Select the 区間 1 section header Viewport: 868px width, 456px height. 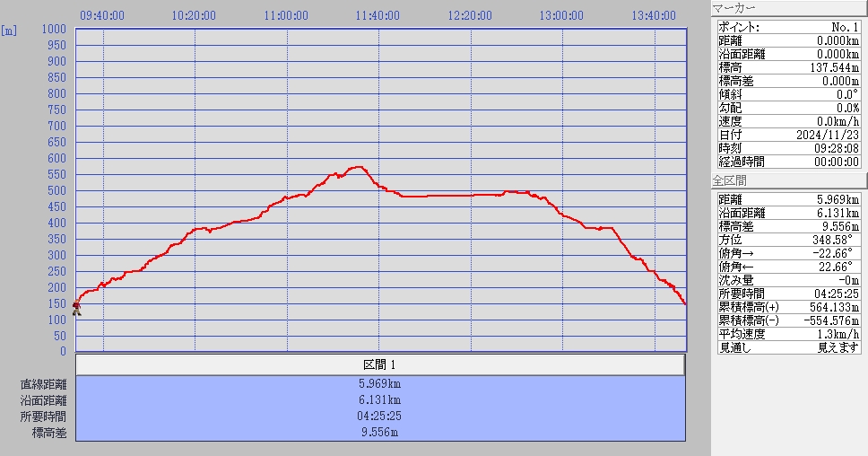379,364
